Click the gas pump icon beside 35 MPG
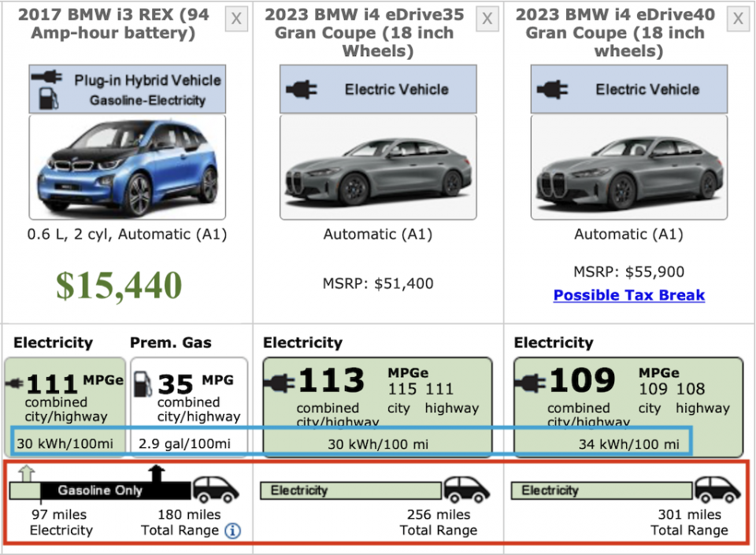 click(x=143, y=383)
